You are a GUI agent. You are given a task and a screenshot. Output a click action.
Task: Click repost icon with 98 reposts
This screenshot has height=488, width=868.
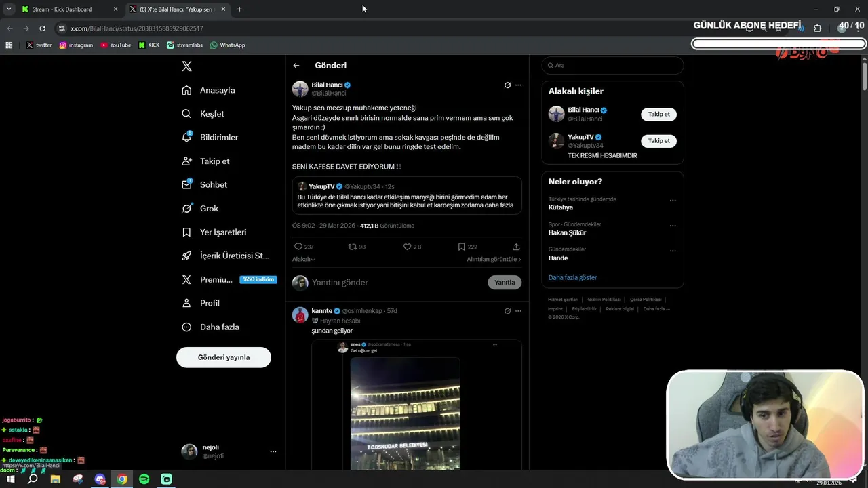coord(352,247)
